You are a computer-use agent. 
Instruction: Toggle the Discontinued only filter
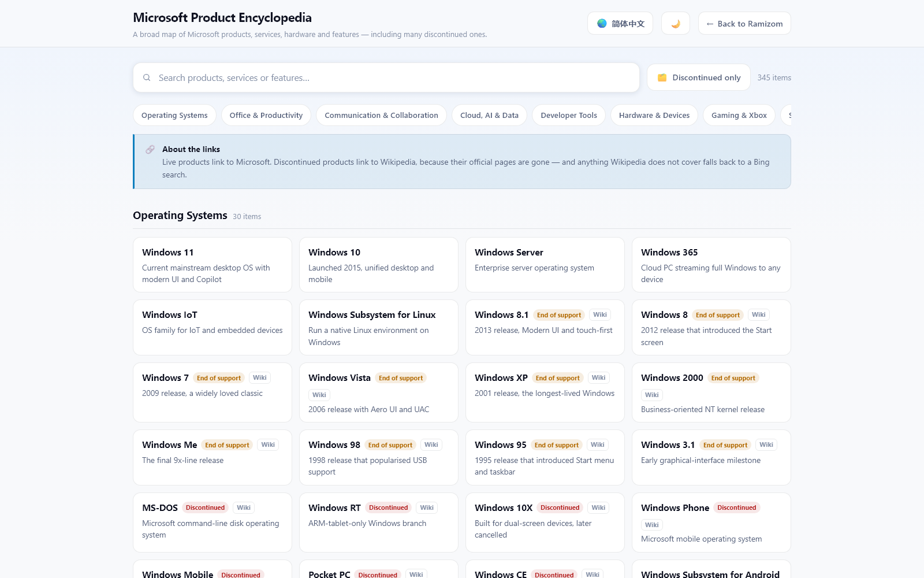[x=699, y=77]
